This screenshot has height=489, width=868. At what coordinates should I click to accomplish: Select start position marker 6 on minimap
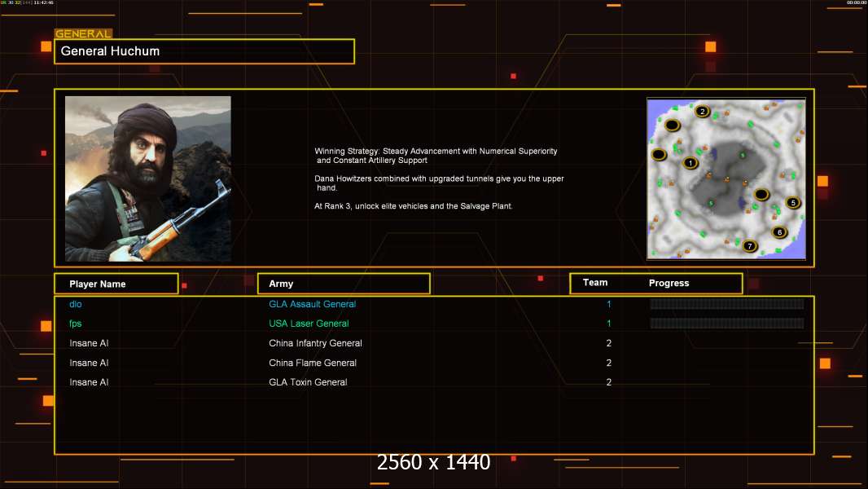coord(779,232)
